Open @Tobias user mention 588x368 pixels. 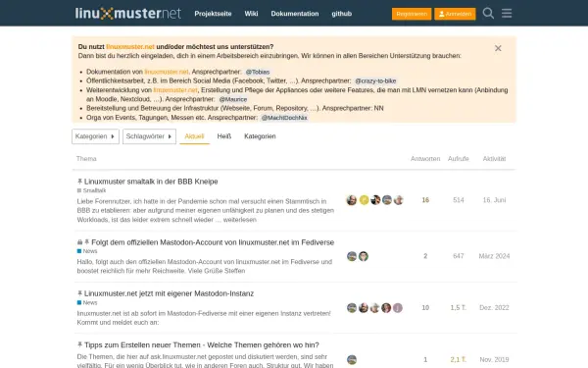(257, 72)
